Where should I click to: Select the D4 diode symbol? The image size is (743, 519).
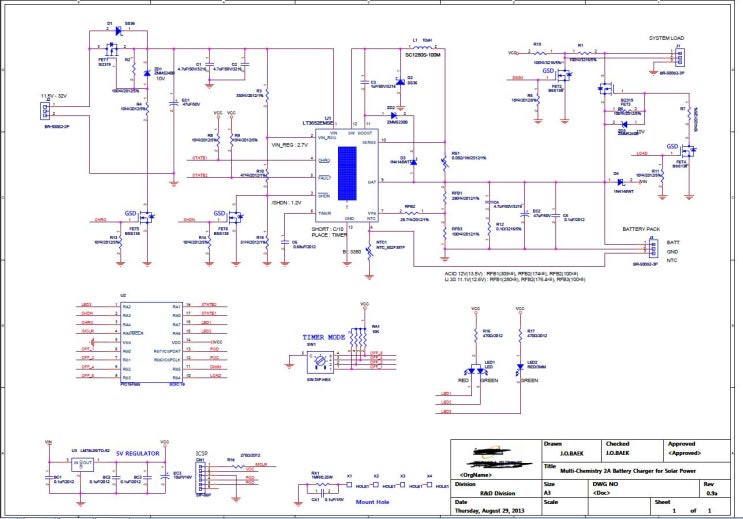click(x=621, y=182)
